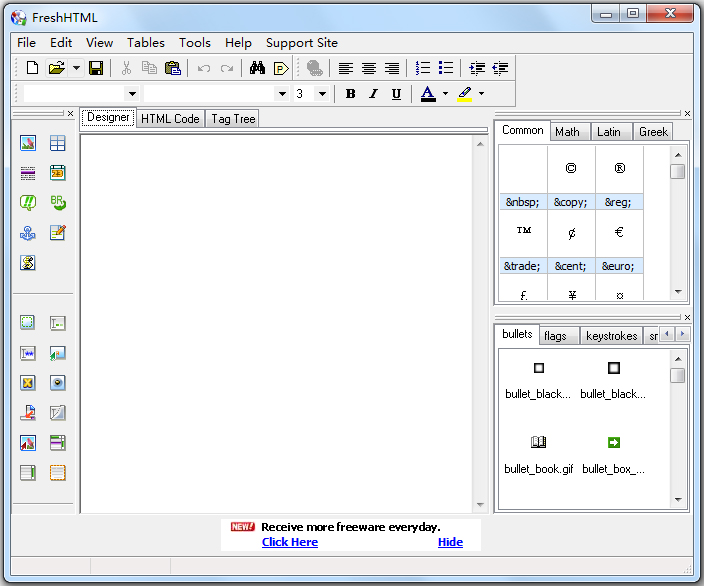Image resolution: width=704 pixels, height=586 pixels.
Task: Click the New document icon
Action: tap(33, 68)
